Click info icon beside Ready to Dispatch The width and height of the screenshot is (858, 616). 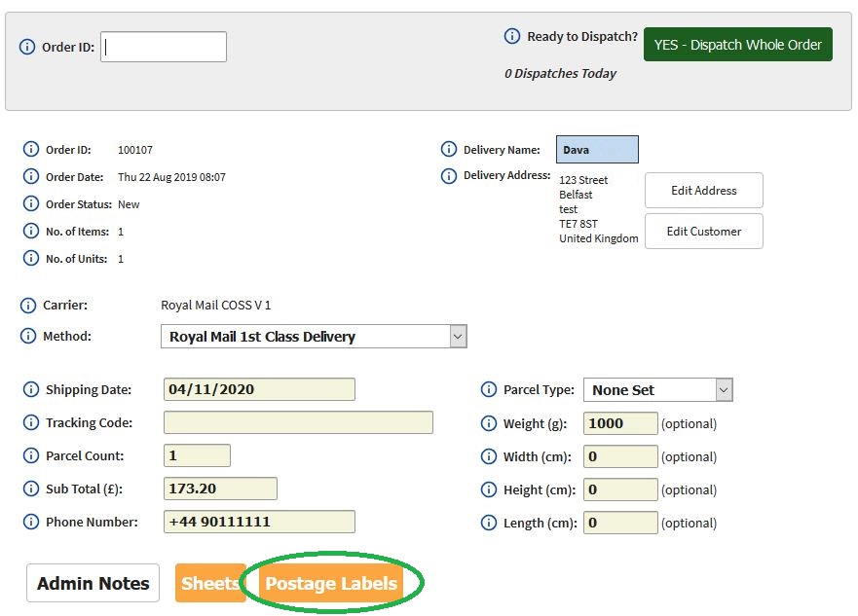tap(511, 37)
